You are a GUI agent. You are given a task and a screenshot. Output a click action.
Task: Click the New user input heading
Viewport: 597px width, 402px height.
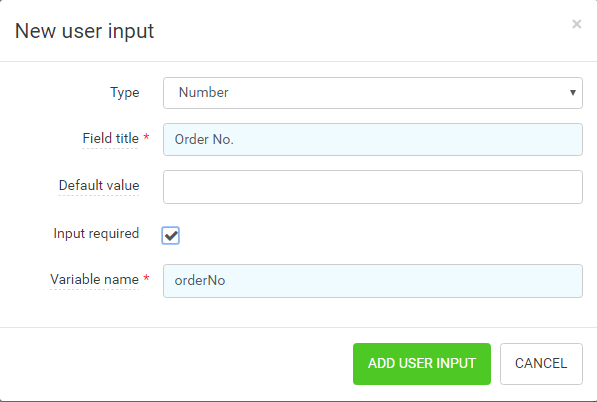(84, 31)
